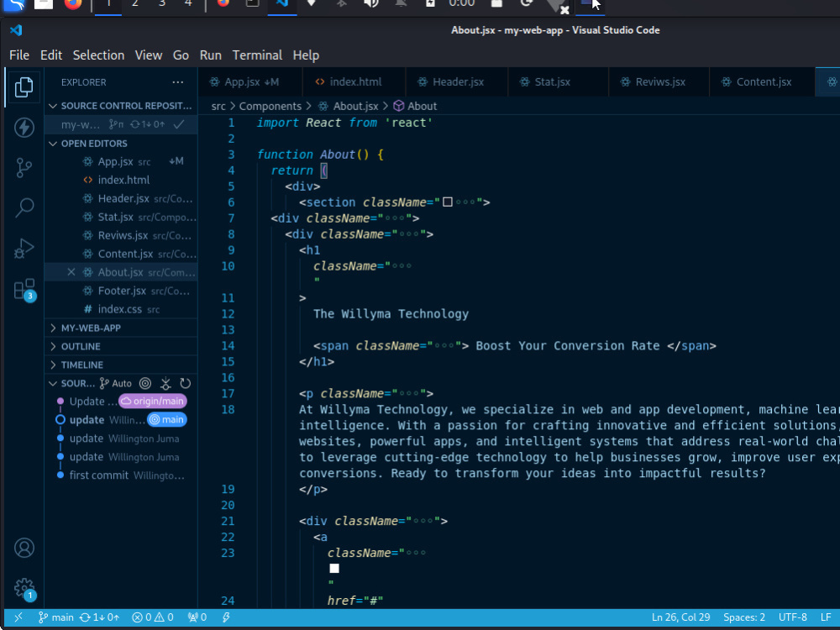
Task: Switch to the Header.jsx editor tab
Action: pyautogui.click(x=457, y=82)
